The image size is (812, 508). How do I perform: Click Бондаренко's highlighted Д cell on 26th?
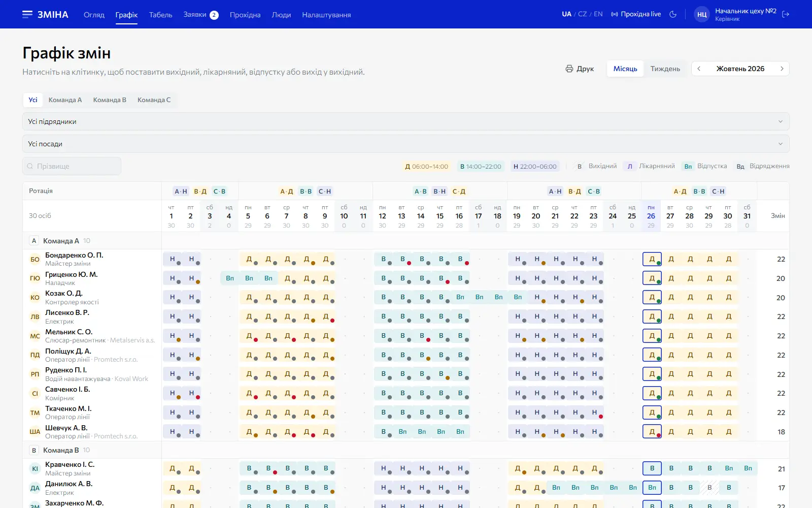click(x=652, y=259)
